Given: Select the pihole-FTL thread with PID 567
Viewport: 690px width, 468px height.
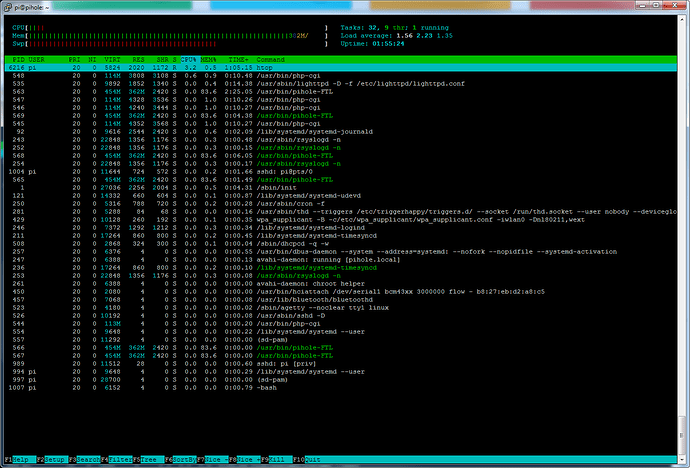Looking at the screenshot, I should [341, 355].
